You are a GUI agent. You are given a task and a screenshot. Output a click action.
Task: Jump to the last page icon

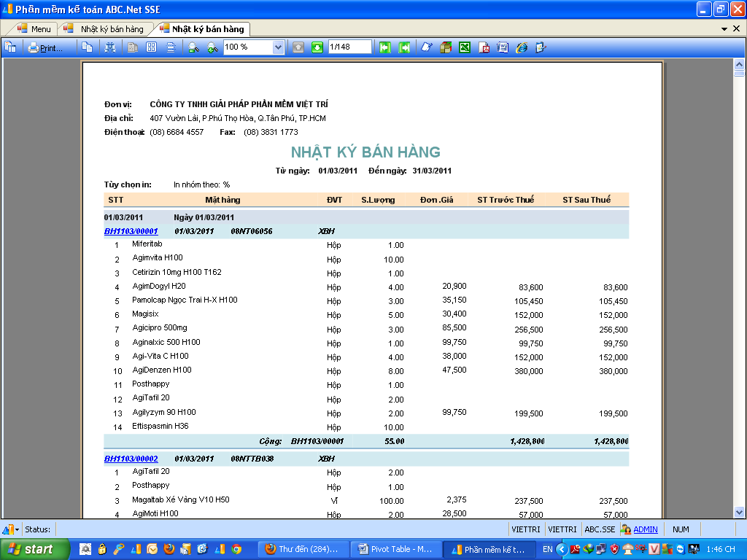(404, 47)
